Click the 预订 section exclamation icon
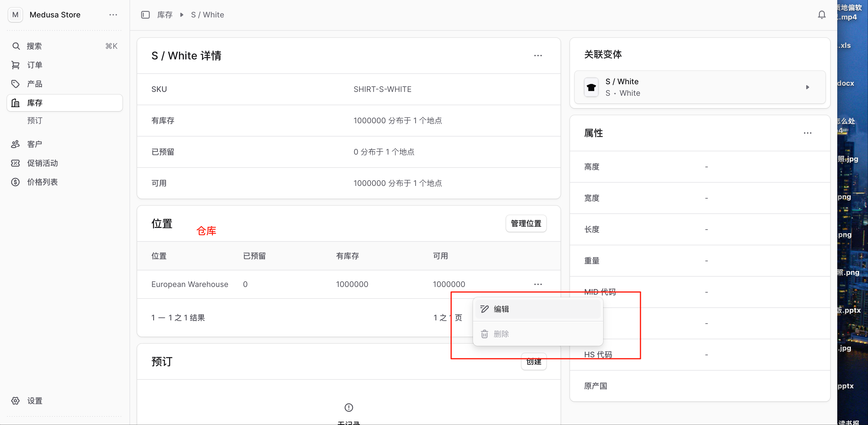Viewport: 868px width, 425px height. pyautogui.click(x=349, y=408)
